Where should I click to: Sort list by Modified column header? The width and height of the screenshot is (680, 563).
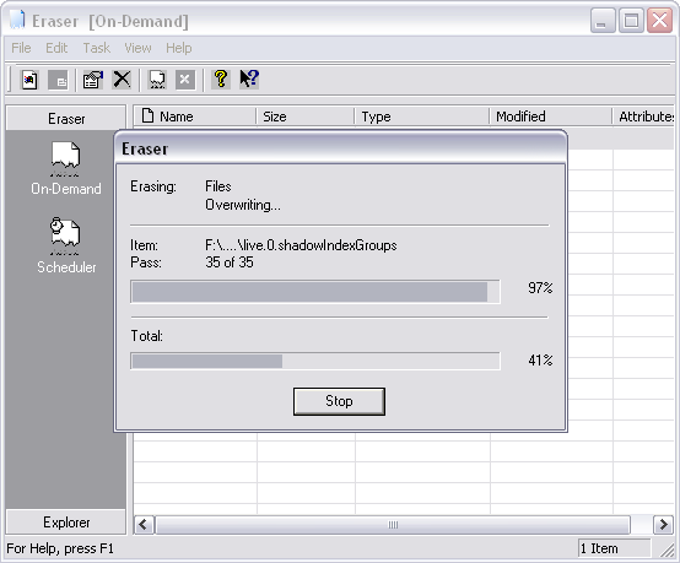pyautogui.click(x=551, y=116)
